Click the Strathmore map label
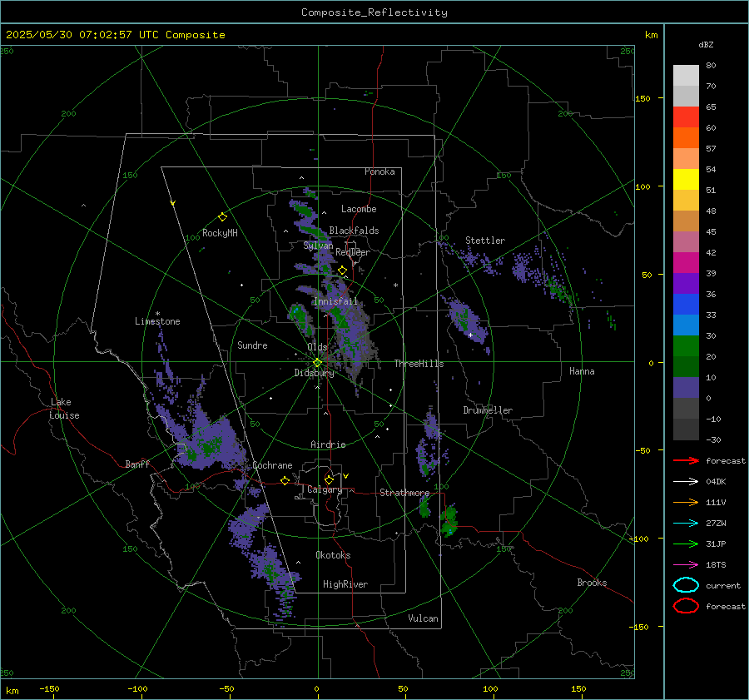Screen dimensions: 749x700 click(404, 493)
